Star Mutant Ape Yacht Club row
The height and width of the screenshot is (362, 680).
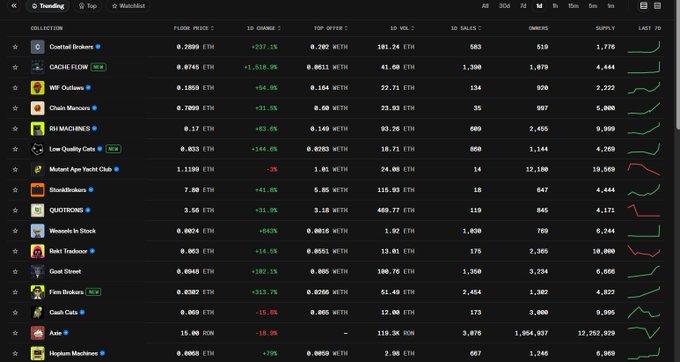[15, 170]
